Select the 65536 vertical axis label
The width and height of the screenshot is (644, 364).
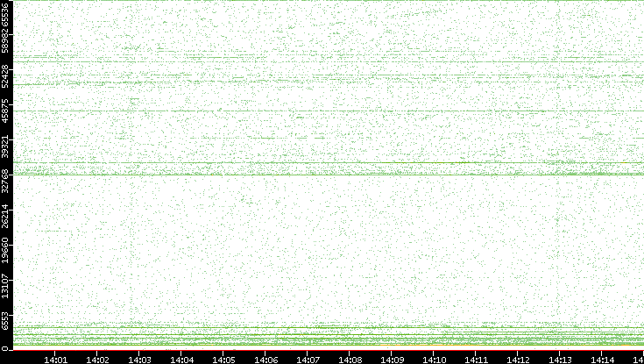[5, 13]
